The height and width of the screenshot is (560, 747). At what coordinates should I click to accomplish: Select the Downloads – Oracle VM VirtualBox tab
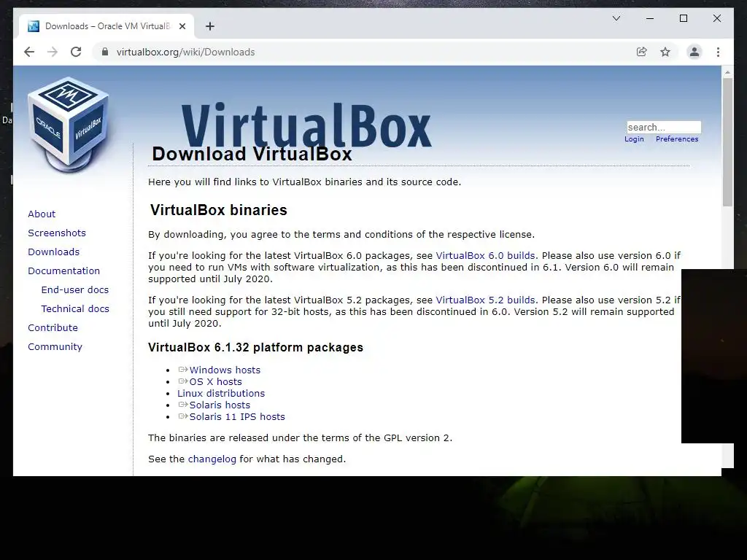(x=107, y=26)
